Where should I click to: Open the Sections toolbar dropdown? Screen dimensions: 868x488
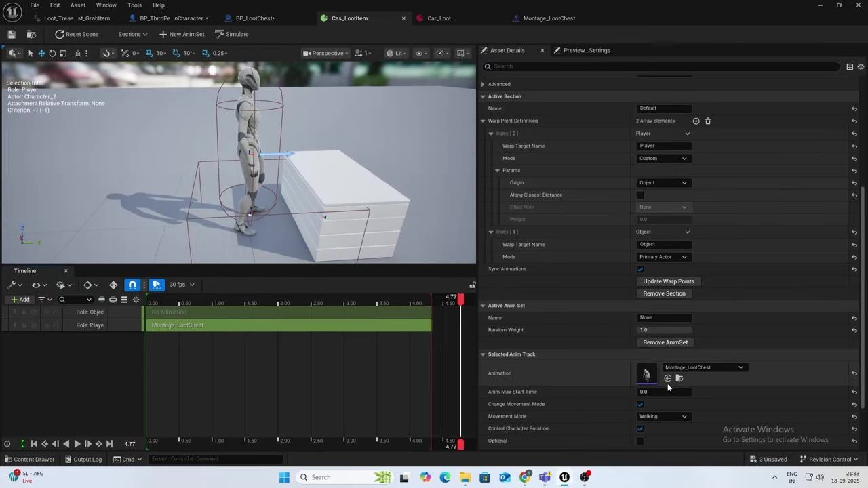coord(133,34)
